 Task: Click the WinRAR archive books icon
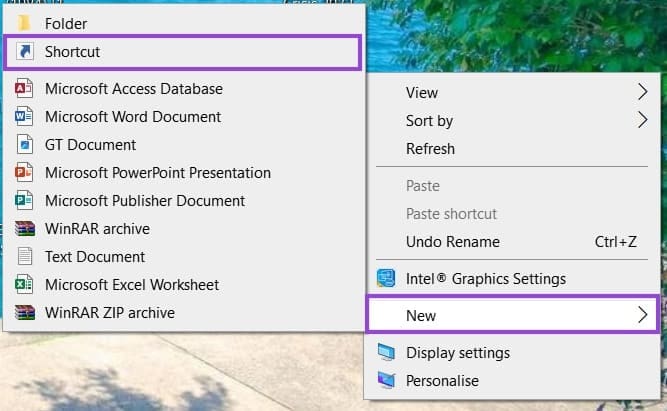[x=25, y=229]
